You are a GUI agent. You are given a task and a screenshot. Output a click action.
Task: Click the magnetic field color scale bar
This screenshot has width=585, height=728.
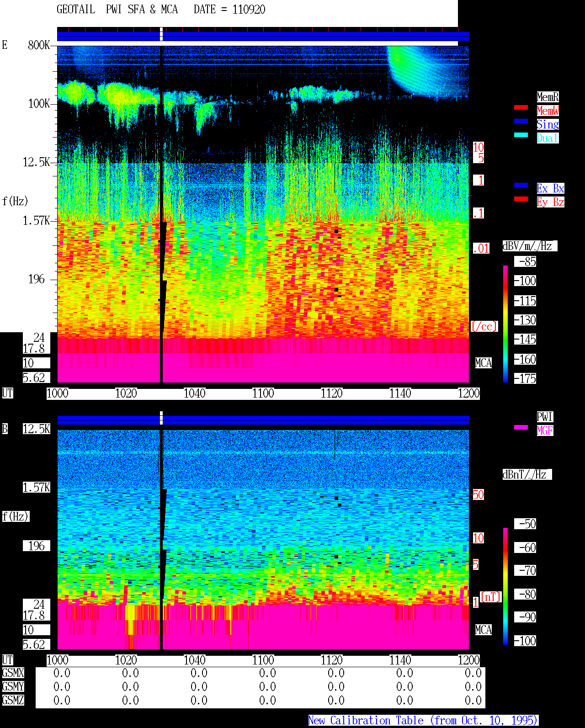pos(505,586)
